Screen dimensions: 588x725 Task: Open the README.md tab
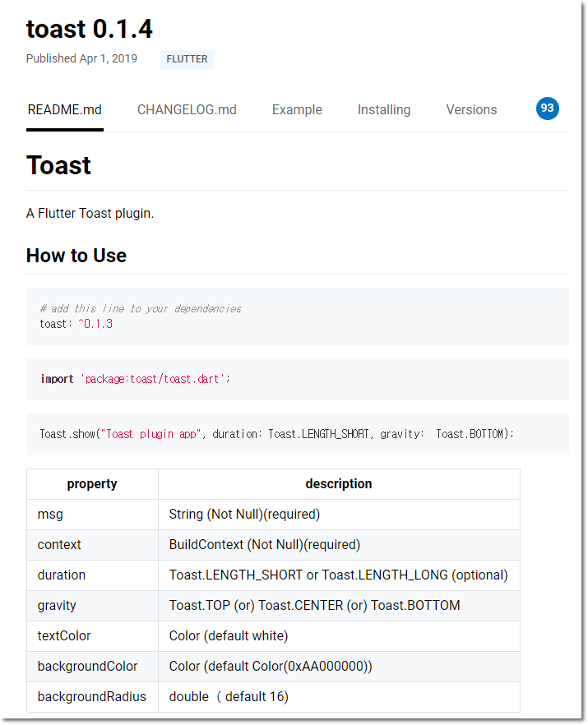click(65, 110)
